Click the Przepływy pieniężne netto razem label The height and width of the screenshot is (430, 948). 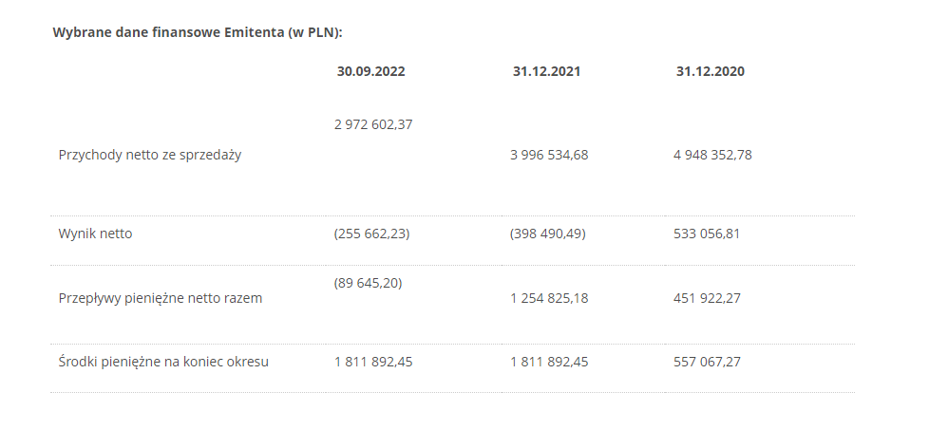pyautogui.click(x=160, y=298)
